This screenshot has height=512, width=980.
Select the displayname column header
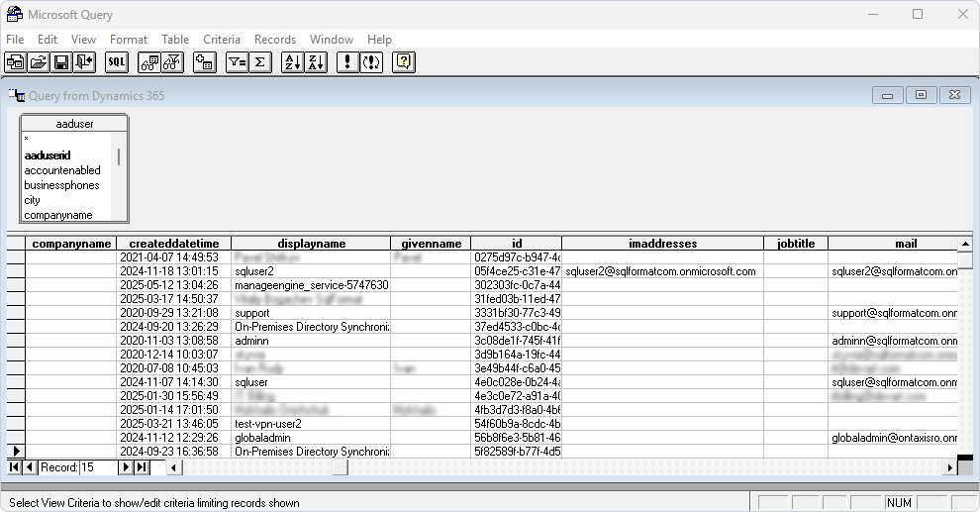pyautogui.click(x=311, y=244)
